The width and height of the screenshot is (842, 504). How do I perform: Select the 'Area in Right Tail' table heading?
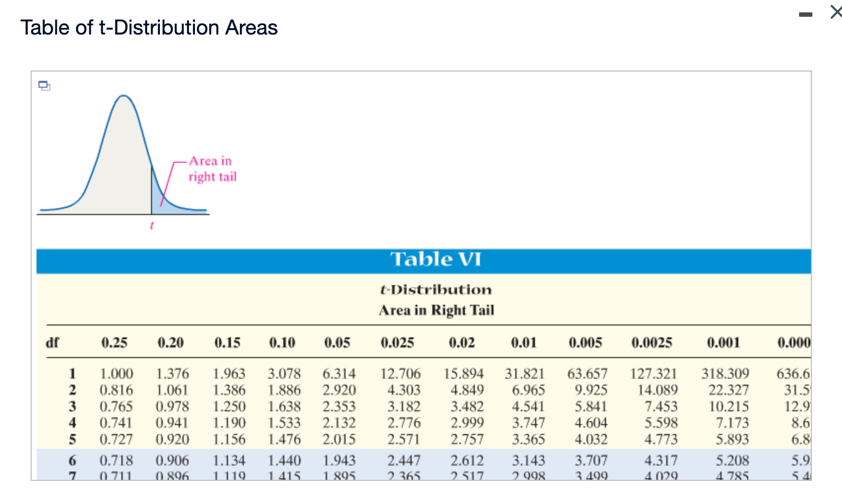click(436, 310)
